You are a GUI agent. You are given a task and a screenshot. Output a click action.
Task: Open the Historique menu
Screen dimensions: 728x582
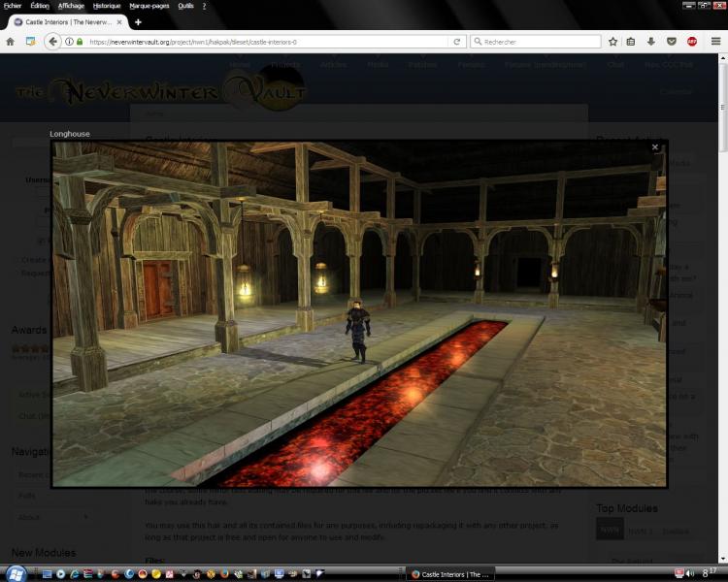[x=107, y=6]
